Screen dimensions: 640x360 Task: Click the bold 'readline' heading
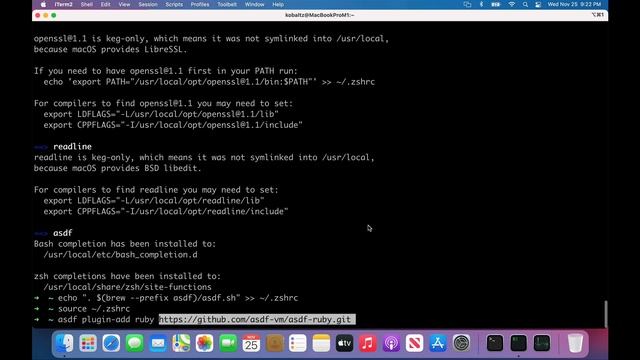point(72,147)
